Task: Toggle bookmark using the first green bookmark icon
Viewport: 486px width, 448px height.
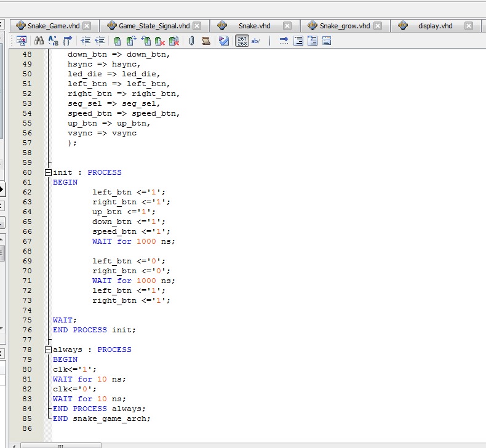Action: (117, 41)
